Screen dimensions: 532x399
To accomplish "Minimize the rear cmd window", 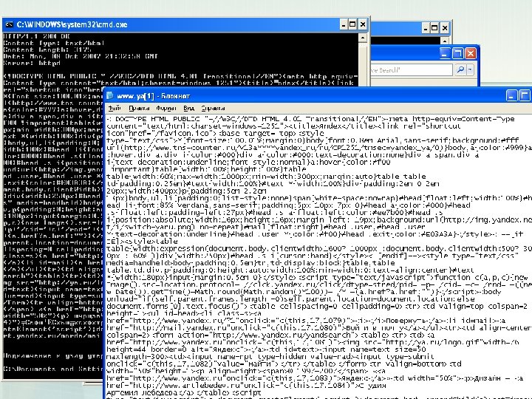I will [426, 28].
